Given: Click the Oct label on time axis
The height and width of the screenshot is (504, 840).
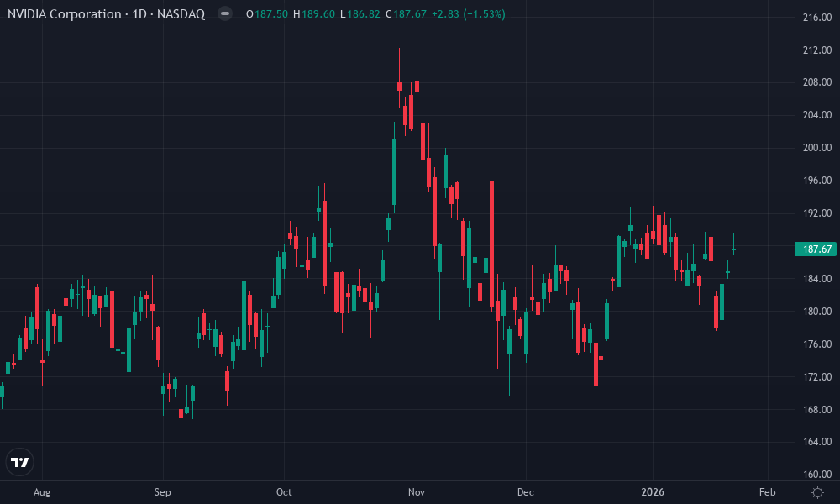Looking at the screenshot, I should coord(284,491).
